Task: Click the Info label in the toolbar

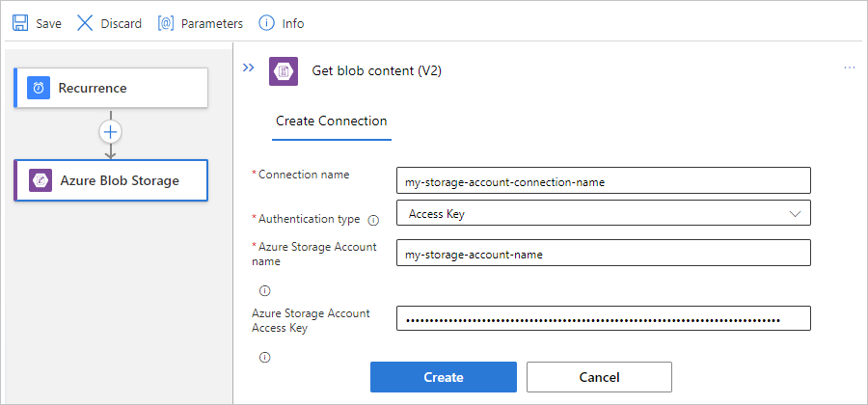Action: (x=293, y=24)
